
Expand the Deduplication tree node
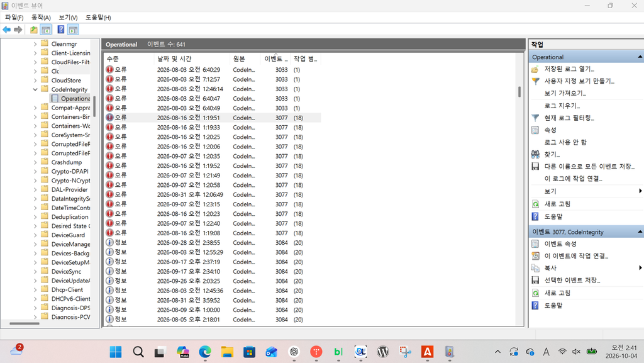pos(35,217)
